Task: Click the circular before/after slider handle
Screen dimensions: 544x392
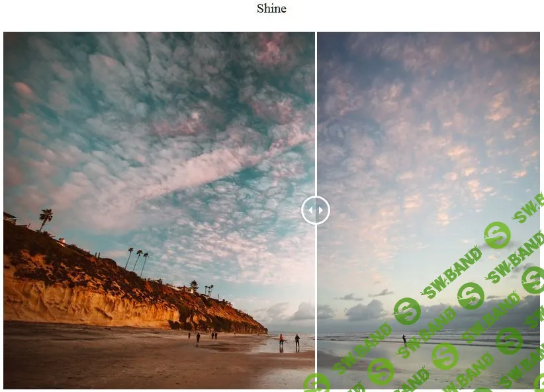Action: (316, 210)
